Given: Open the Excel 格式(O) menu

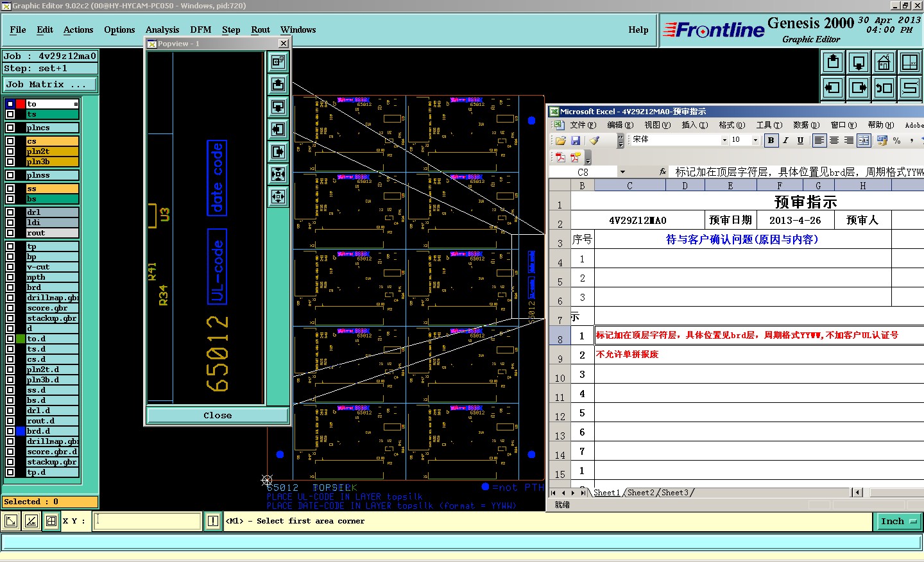Looking at the screenshot, I should pos(732,125).
